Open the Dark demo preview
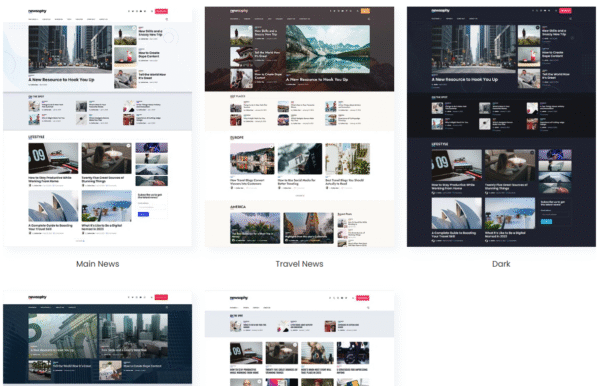 coord(501,127)
